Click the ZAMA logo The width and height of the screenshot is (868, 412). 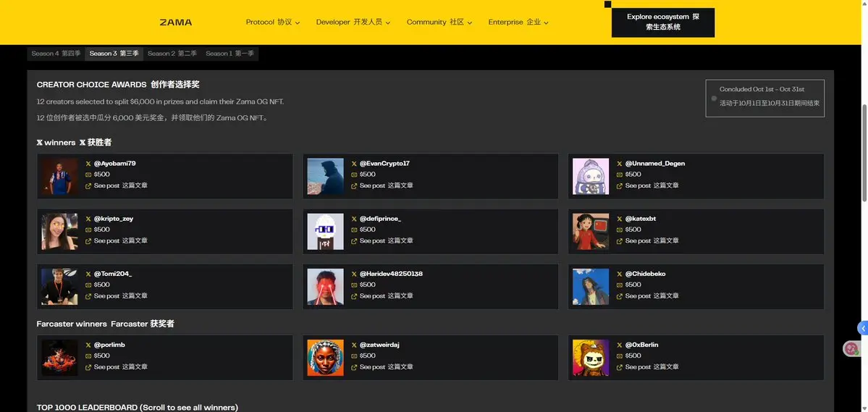(175, 22)
